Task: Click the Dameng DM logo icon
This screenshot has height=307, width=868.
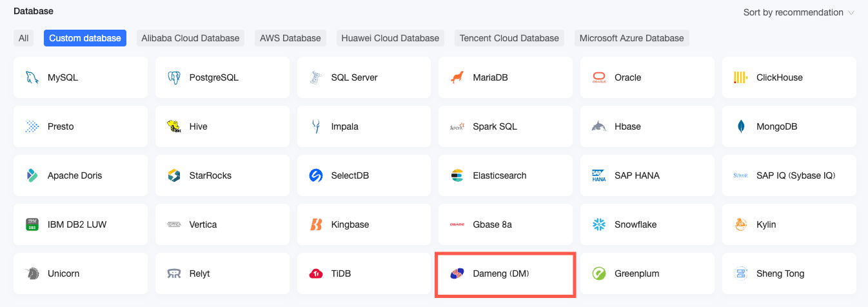Action: point(457,273)
